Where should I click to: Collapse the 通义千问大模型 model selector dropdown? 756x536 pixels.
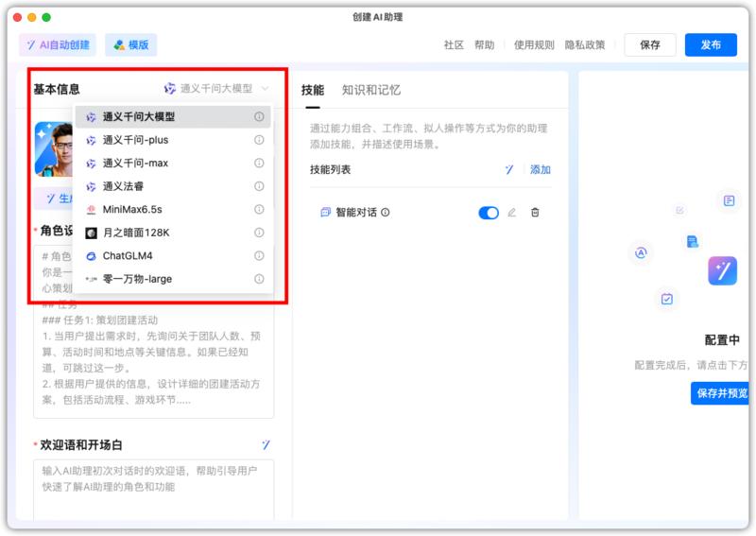tap(216, 88)
